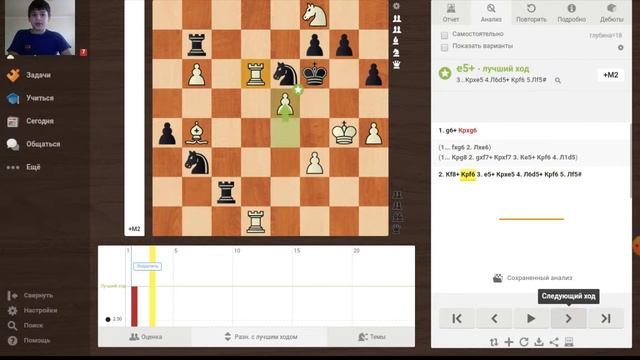640x360 pixels.
Task: Click the vertical evaluation bar showing +M2
Action: (134, 118)
